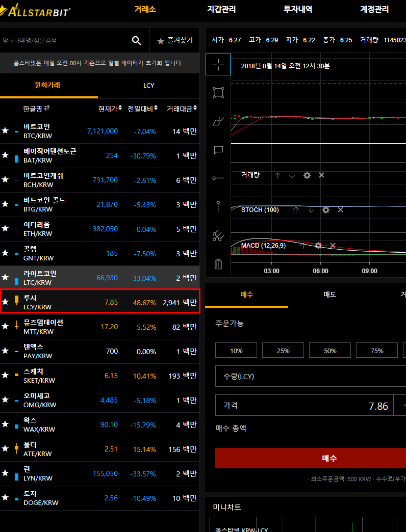Toggle favorite star for 이더리움 ETH/KRW

(5, 229)
